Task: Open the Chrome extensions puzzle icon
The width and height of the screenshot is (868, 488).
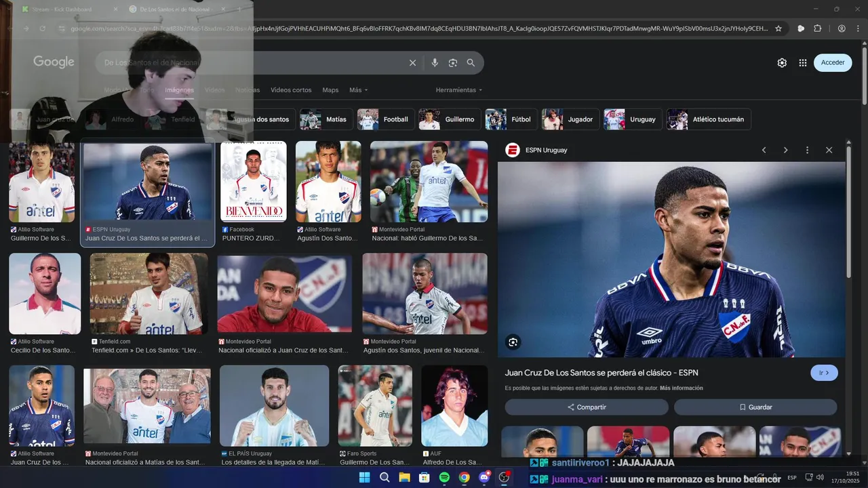Action: point(818,28)
